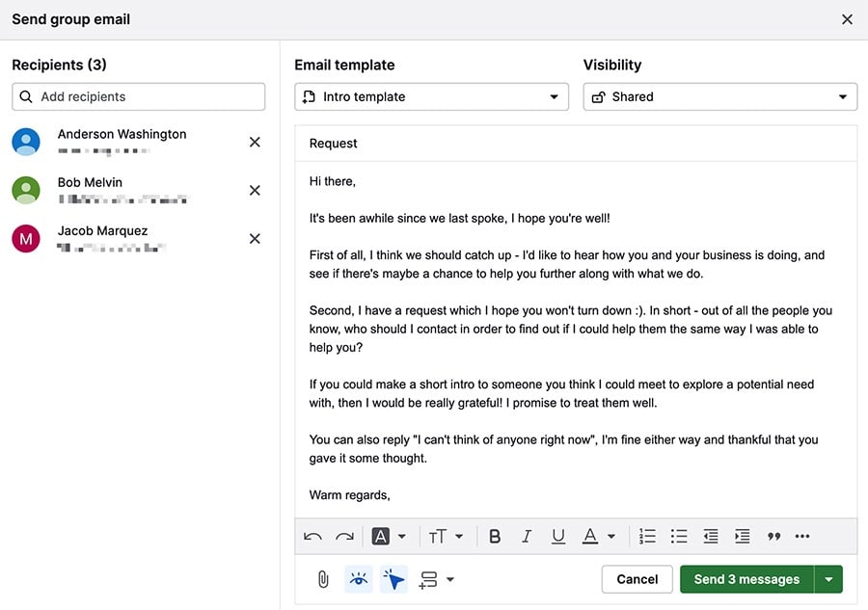Attach a file with the paperclip icon
868x610 pixels.
point(322,578)
